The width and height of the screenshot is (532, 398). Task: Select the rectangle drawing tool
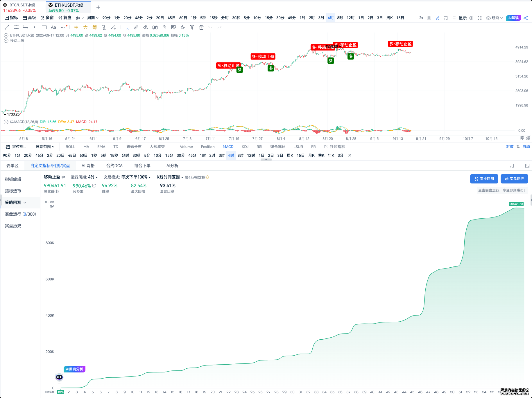(44, 27)
